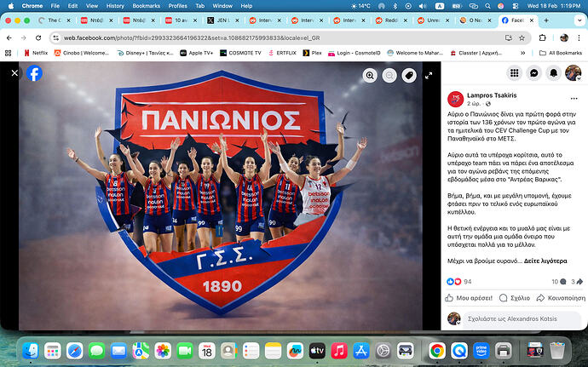The height and width of the screenshot is (367, 588).
Task: Open the Disney+ bookmark
Action: click(x=145, y=54)
